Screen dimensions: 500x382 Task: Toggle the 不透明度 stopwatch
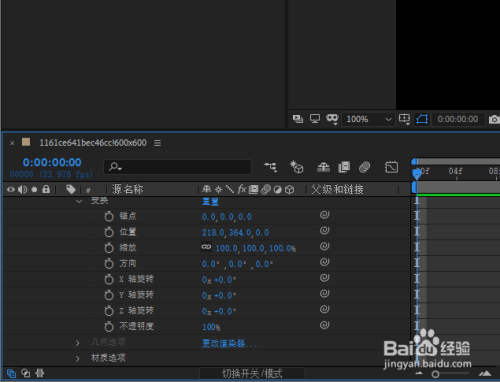tap(109, 326)
